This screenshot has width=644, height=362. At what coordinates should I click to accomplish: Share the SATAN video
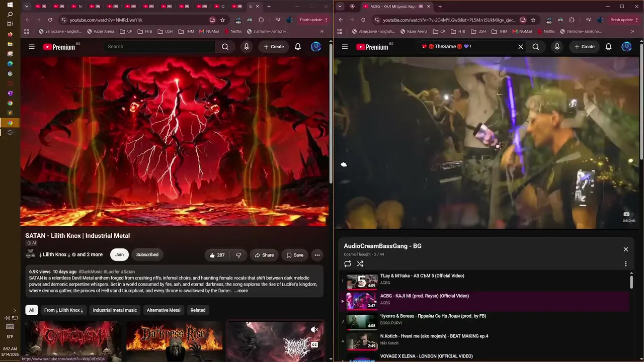(264, 255)
